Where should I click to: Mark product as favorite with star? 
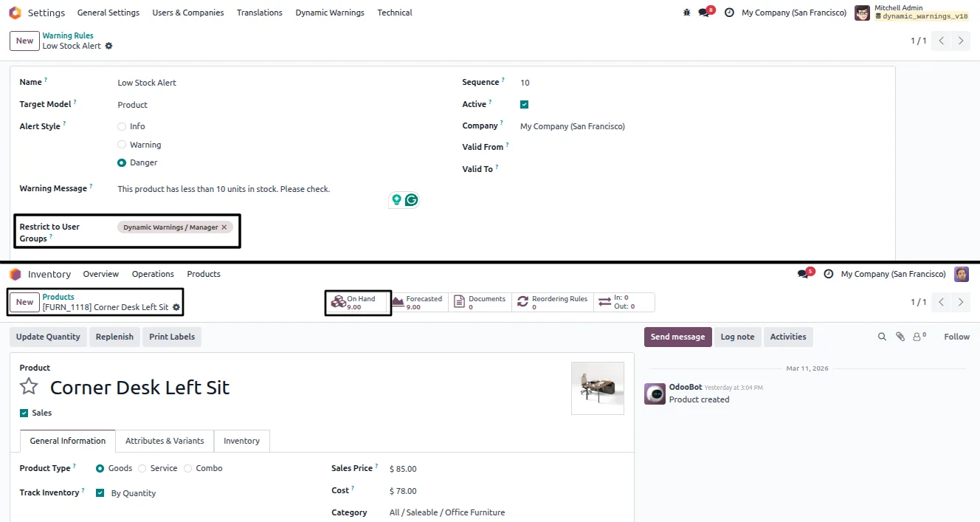[29, 386]
